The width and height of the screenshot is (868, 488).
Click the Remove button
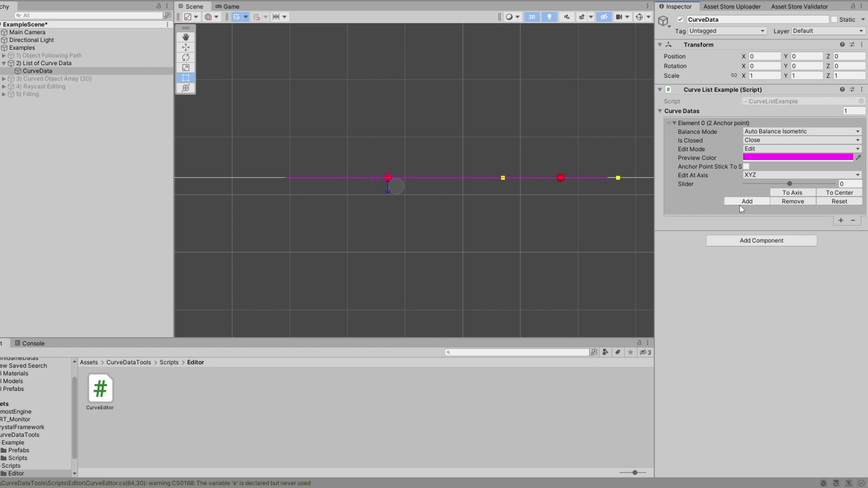pyautogui.click(x=793, y=201)
